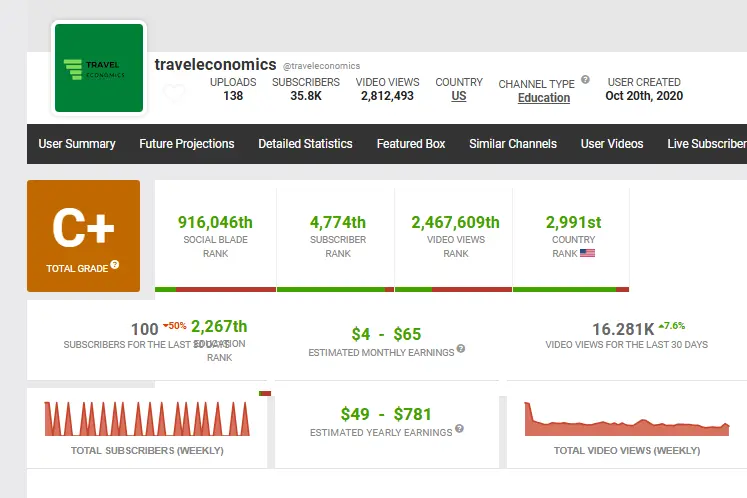Click the Estimated Yearly Earnings help icon
The width and height of the screenshot is (747, 498).
[x=459, y=428]
